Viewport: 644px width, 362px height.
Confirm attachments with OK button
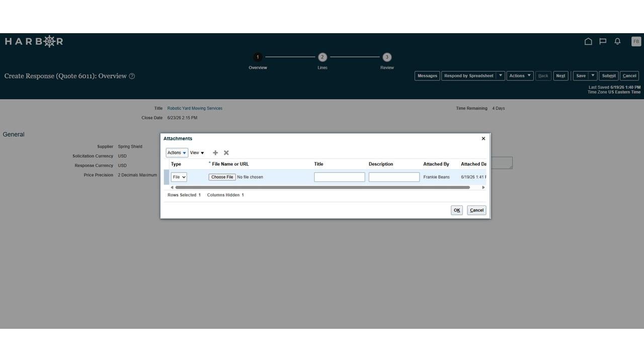tap(457, 210)
